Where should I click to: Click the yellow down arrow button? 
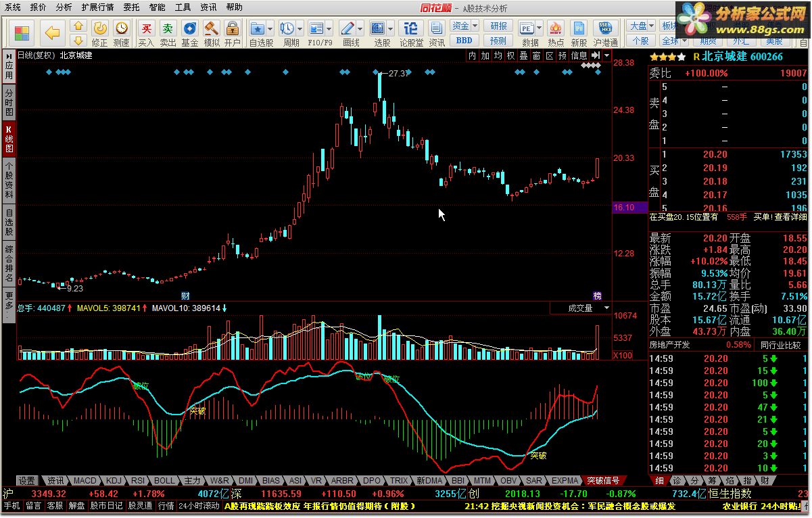[78, 40]
